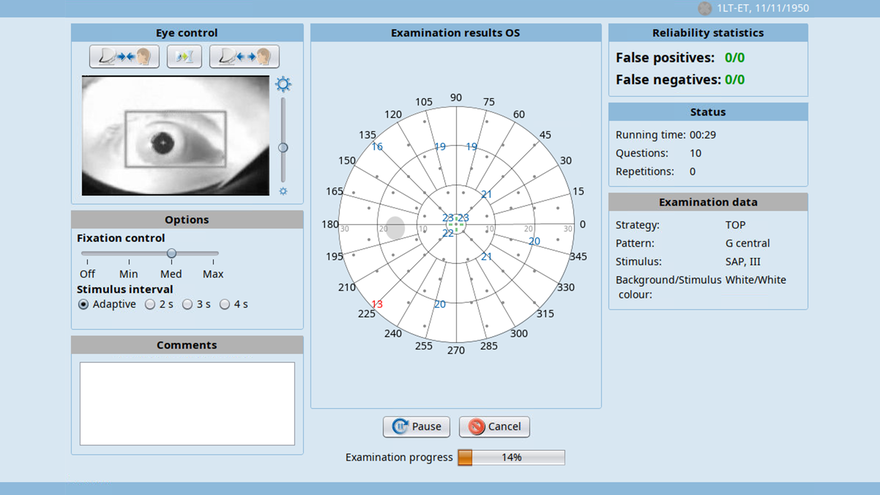Click the eye camera video preview
Screen dimensions: 880x495
click(176, 136)
